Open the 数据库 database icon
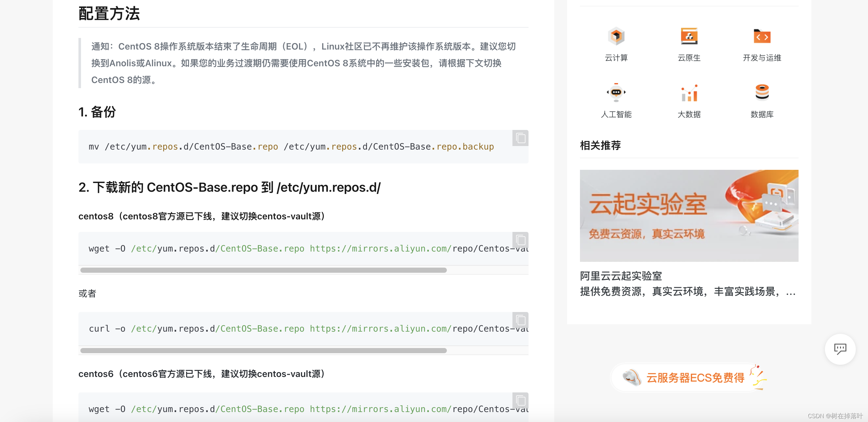868x422 pixels. pos(762,92)
